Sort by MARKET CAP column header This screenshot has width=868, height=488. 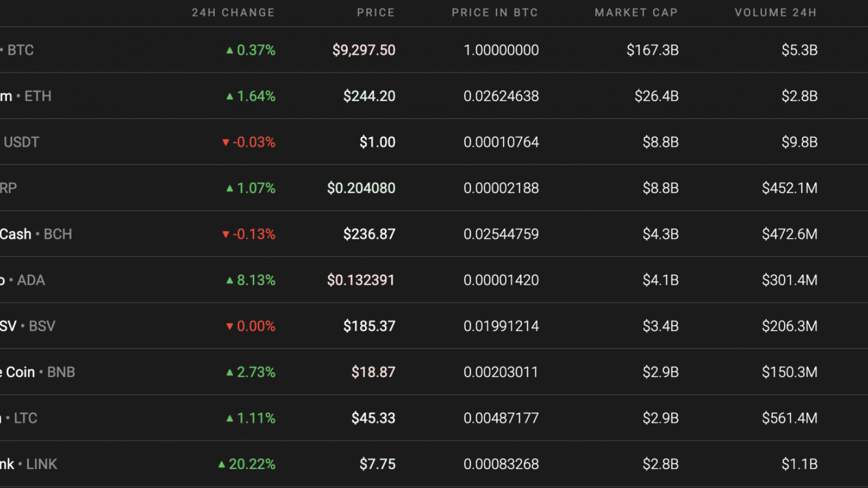[636, 12]
